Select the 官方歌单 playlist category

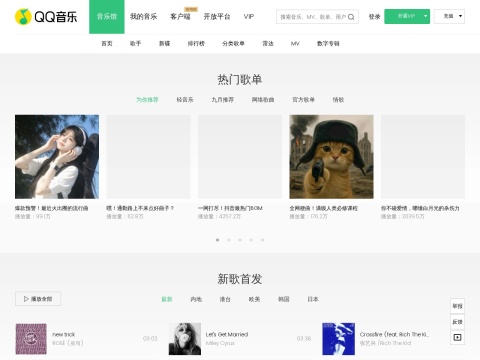click(x=303, y=100)
